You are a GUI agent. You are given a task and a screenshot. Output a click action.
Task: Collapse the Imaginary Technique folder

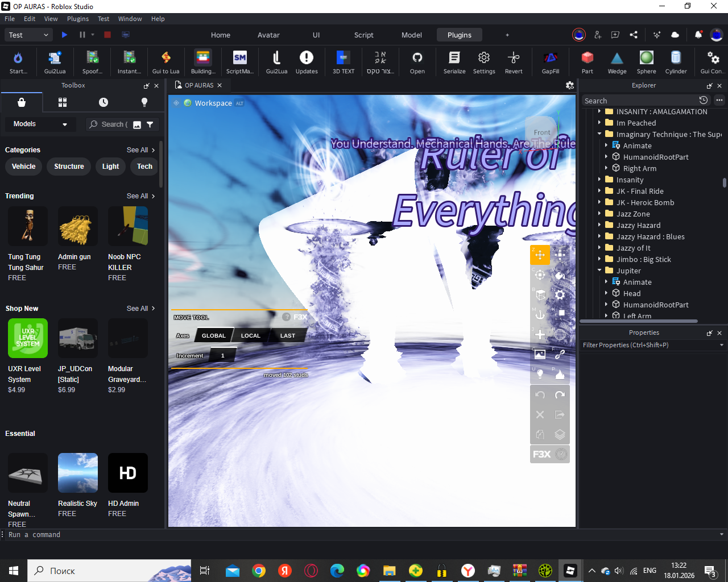599,134
